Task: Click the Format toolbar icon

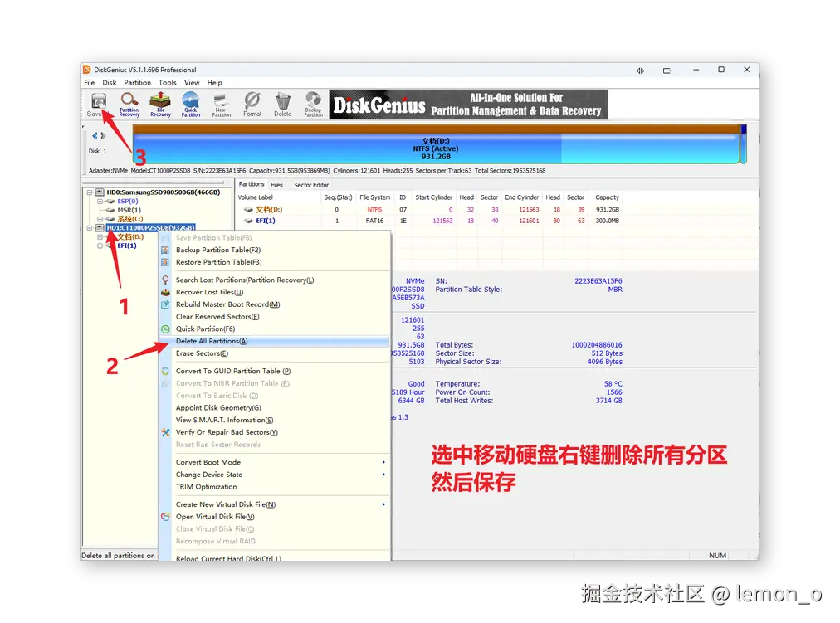Action: (252, 105)
